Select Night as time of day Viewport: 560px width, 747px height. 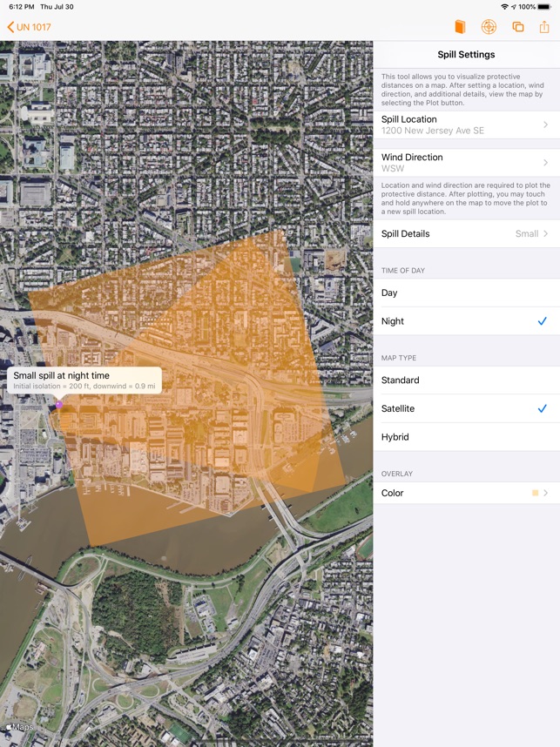466,321
